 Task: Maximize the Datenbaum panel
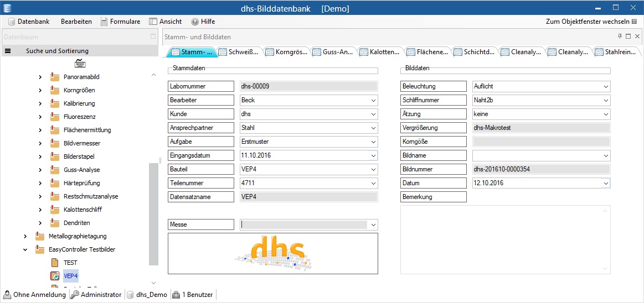(x=153, y=37)
